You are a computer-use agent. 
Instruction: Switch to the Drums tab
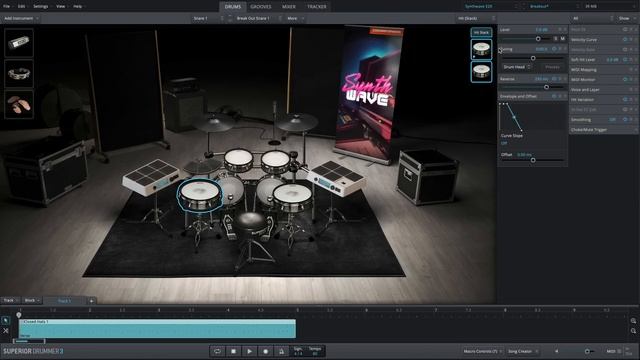pos(233,7)
